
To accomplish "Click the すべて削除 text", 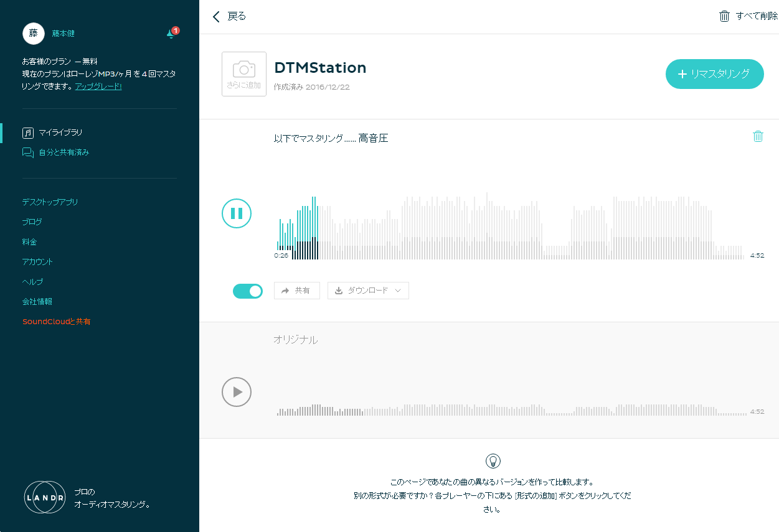I will (x=757, y=17).
